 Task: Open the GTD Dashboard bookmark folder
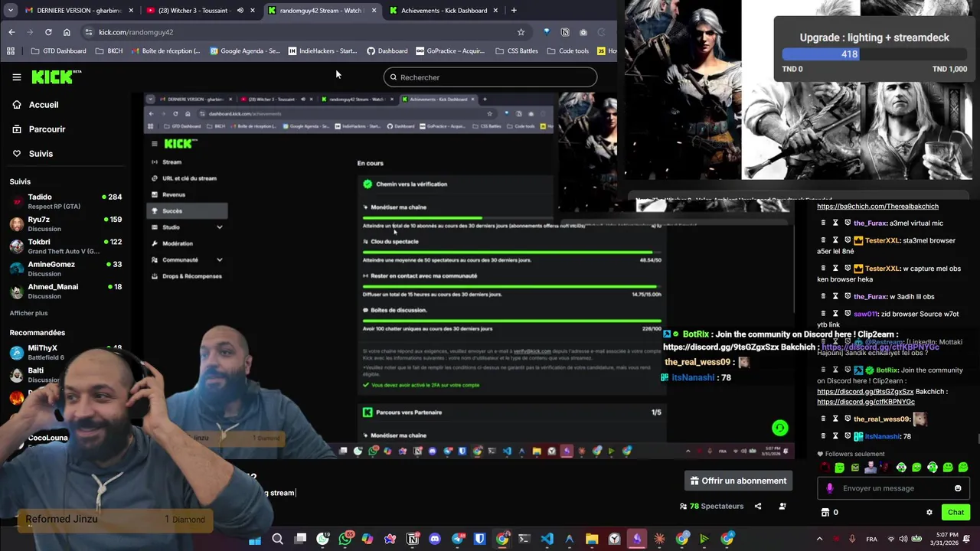pyautogui.click(x=58, y=51)
